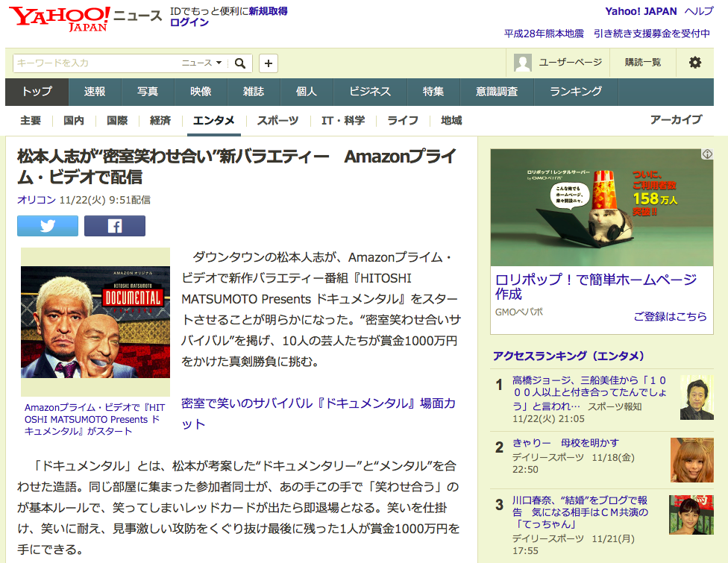Open the 映像 tab
This screenshot has width=728, height=563.
pos(201,92)
